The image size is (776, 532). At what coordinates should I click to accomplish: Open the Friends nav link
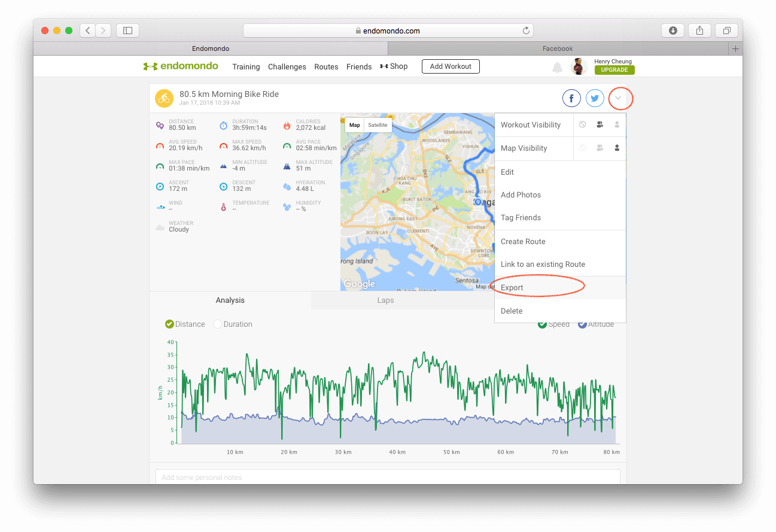[x=359, y=67]
